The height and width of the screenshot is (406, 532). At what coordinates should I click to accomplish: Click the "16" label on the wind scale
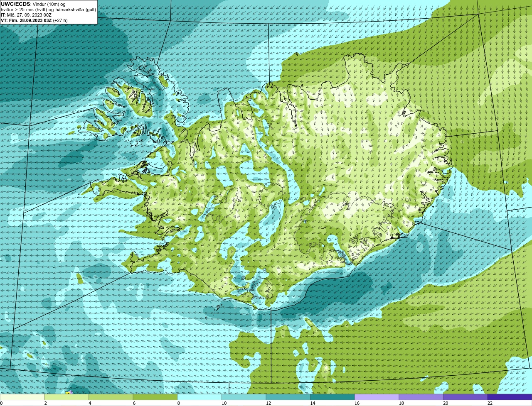(x=357, y=403)
